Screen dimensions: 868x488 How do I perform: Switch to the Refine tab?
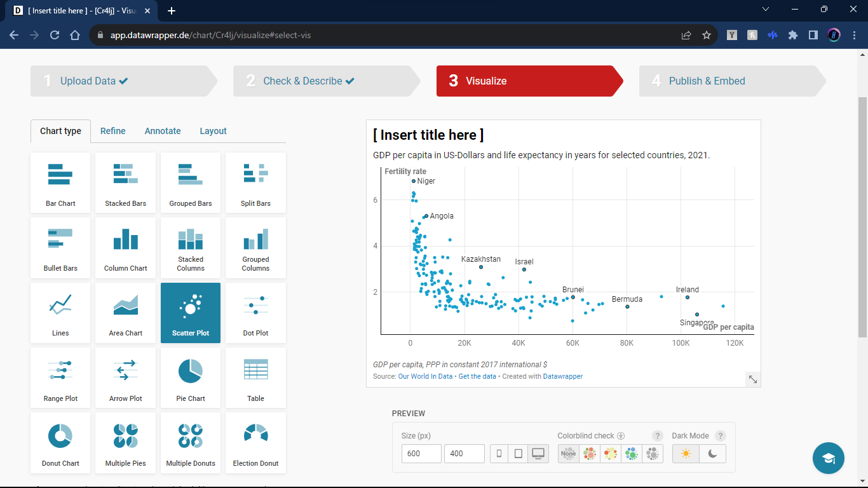point(112,131)
